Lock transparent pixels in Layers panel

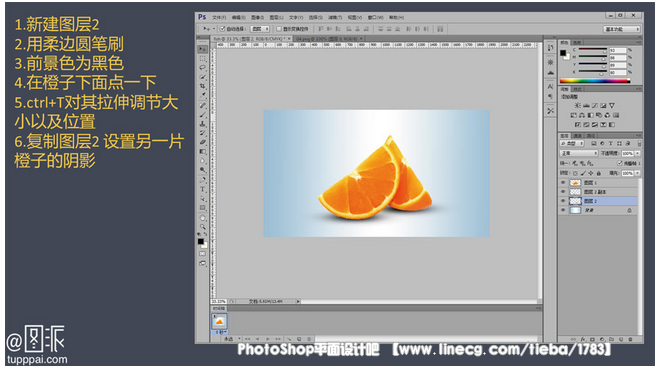[x=575, y=173]
